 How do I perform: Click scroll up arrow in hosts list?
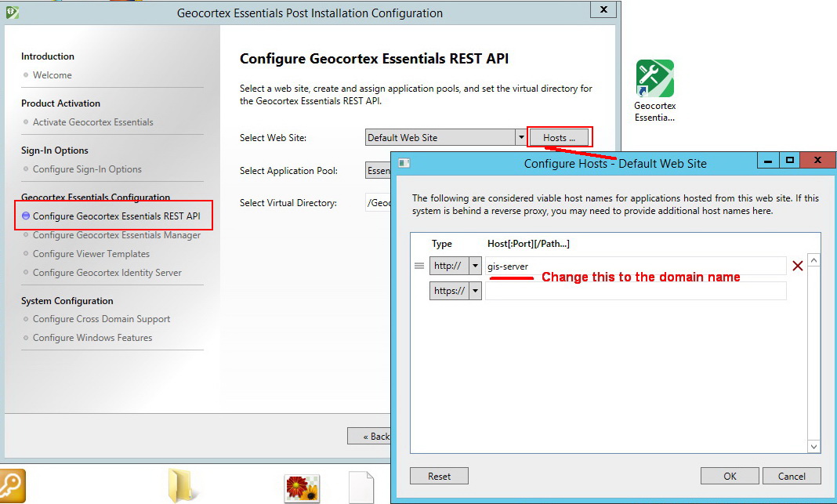813,260
